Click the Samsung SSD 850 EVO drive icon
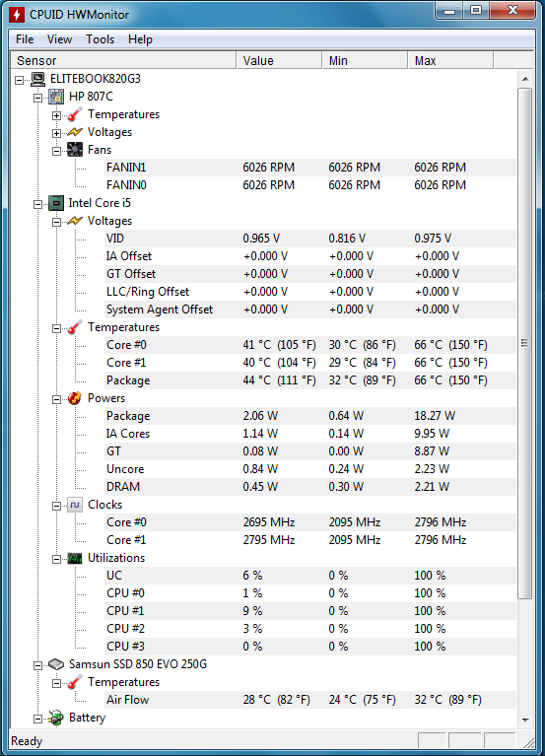This screenshot has width=545, height=756. [x=56, y=665]
